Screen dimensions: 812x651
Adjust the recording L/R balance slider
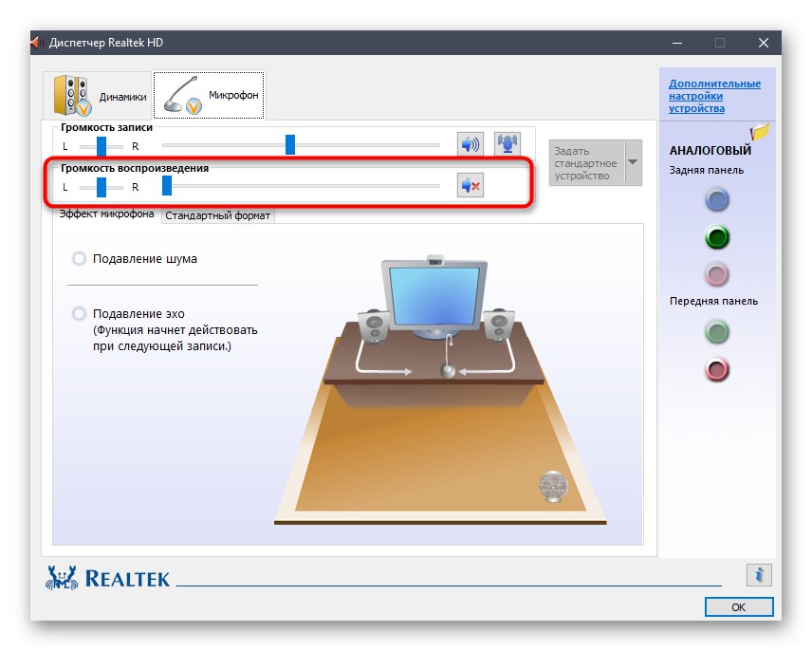(101, 146)
